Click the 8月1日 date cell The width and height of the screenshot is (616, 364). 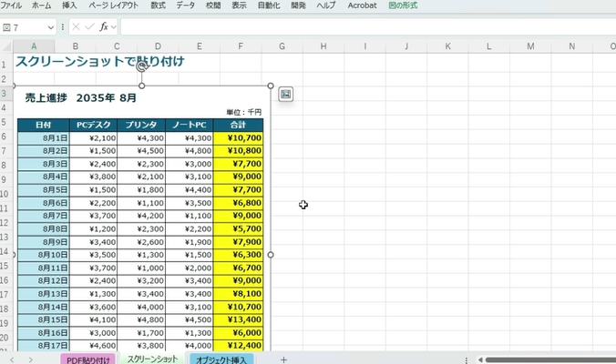(x=44, y=138)
